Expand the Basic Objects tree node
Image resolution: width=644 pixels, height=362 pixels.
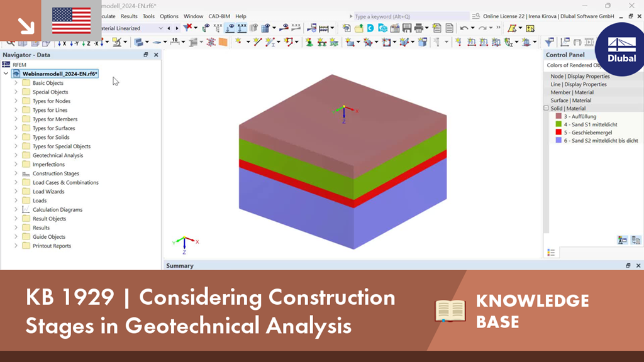coord(16,82)
